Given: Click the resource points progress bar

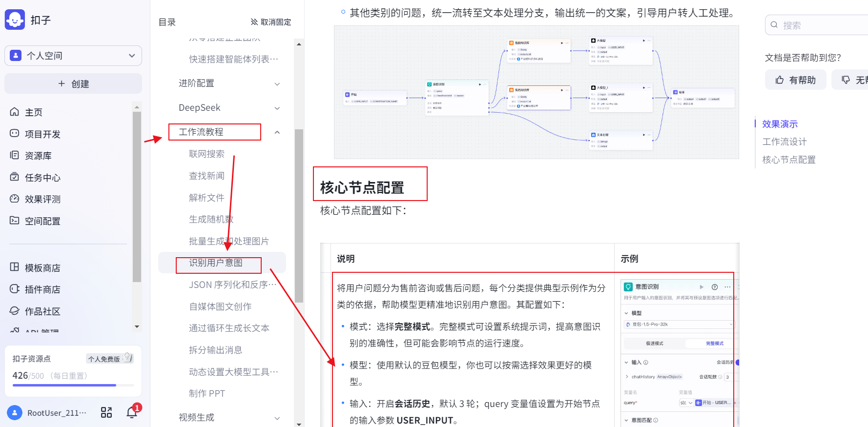Looking at the screenshot, I should coord(73,385).
